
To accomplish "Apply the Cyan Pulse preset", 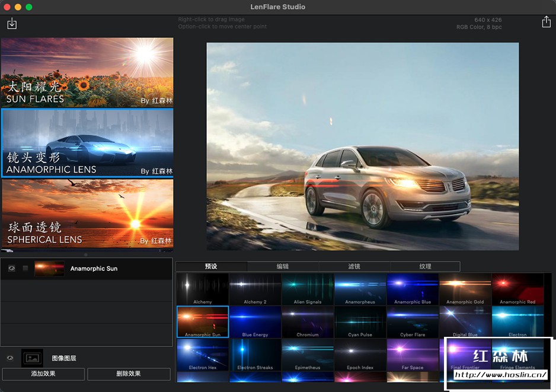I will 360,321.
